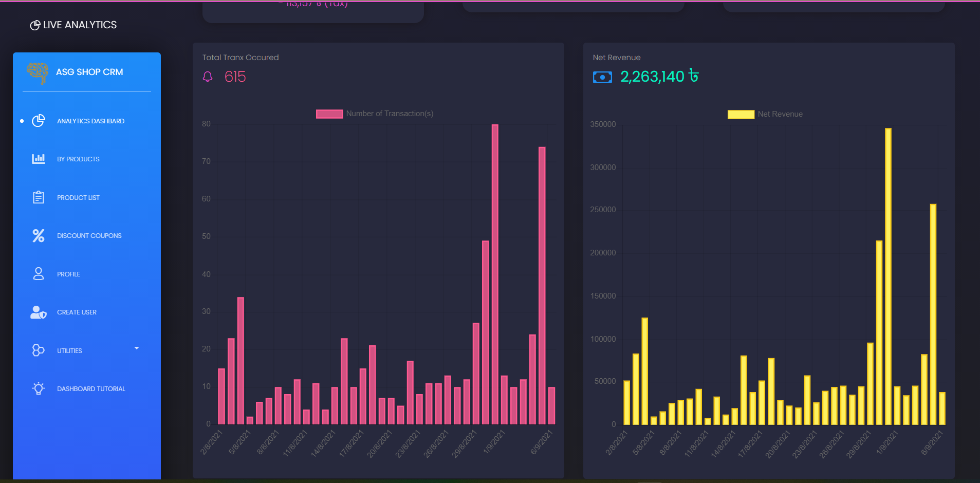Viewport: 980px width, 483px height.
Task: Click the money icon beside net revenue total
Action: click(x=602, y=77)
